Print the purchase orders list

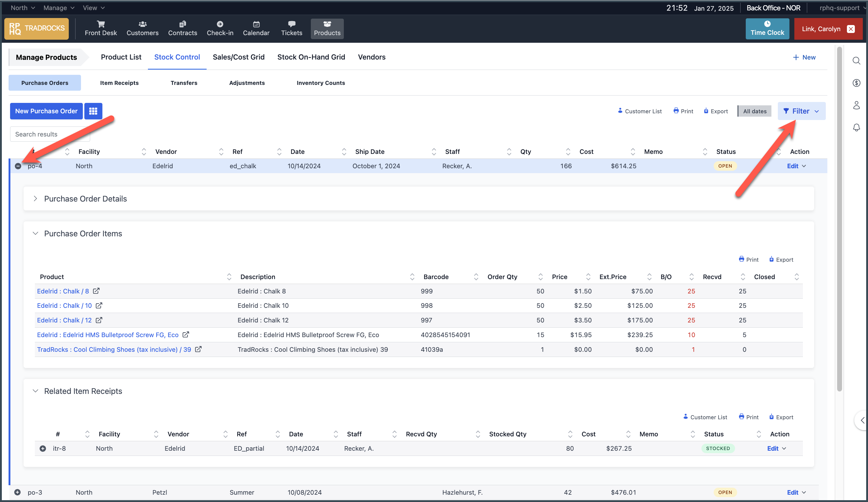(x=683, y=111)
